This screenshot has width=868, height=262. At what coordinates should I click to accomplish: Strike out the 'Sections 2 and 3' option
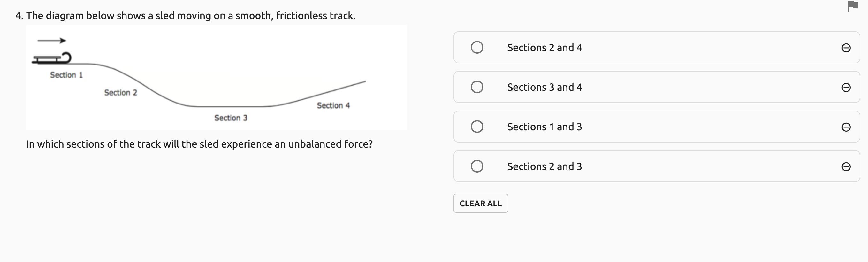pos(846,166)
